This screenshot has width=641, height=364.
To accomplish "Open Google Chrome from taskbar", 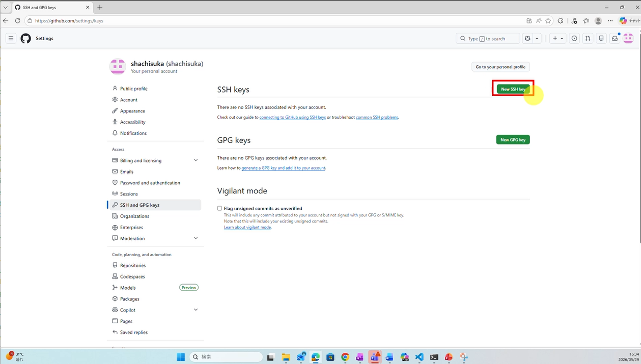I will point(345,357).
